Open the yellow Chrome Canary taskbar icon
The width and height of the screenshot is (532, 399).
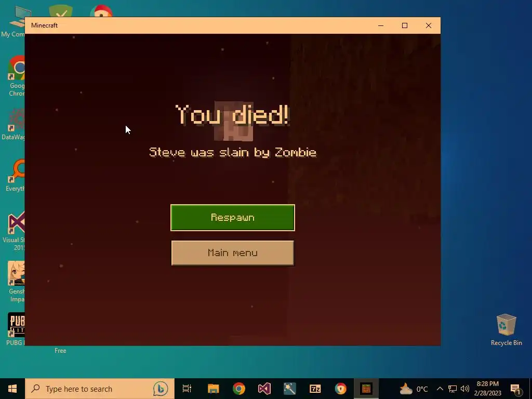click(x=341, y=389)
